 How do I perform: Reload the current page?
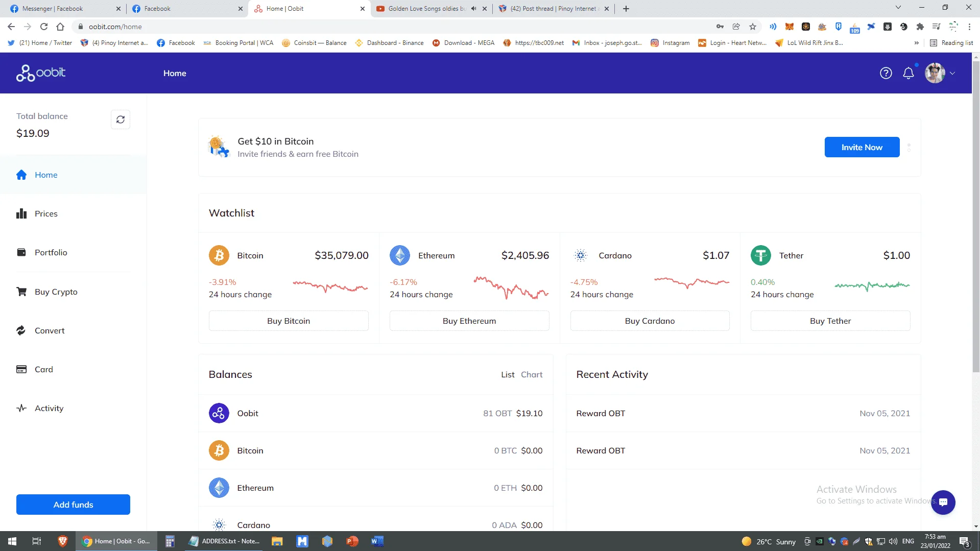coord(44,27)
